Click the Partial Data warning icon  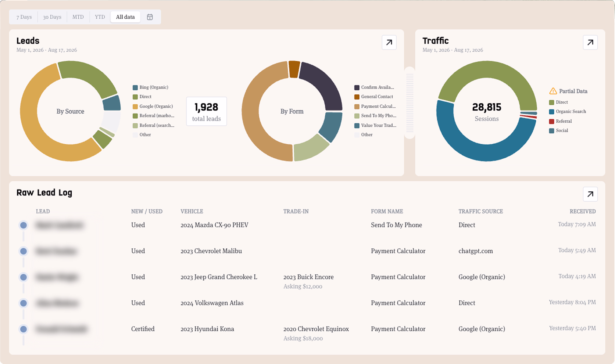click(553, 91)
